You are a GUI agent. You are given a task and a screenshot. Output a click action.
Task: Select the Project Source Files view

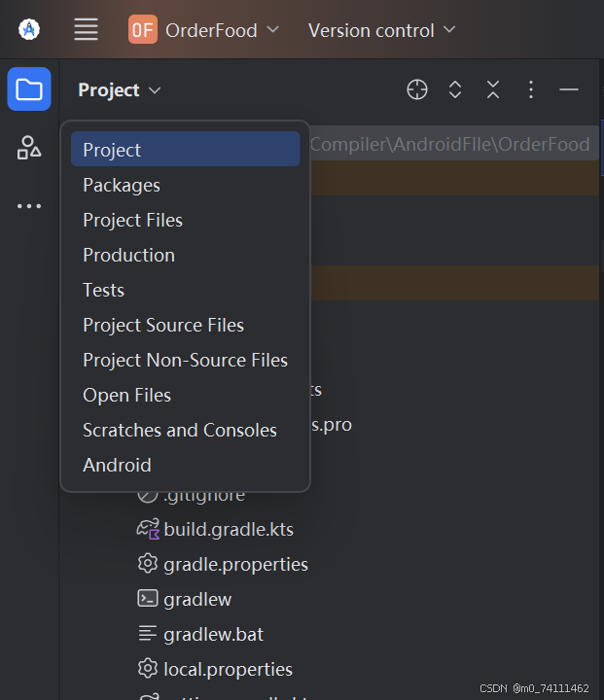[186, 325]
